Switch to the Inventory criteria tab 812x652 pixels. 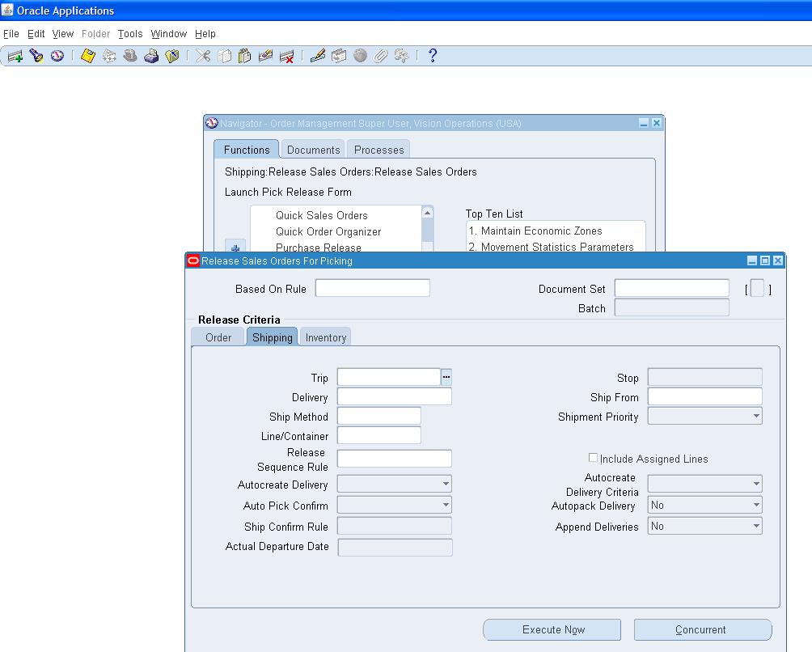325,337
